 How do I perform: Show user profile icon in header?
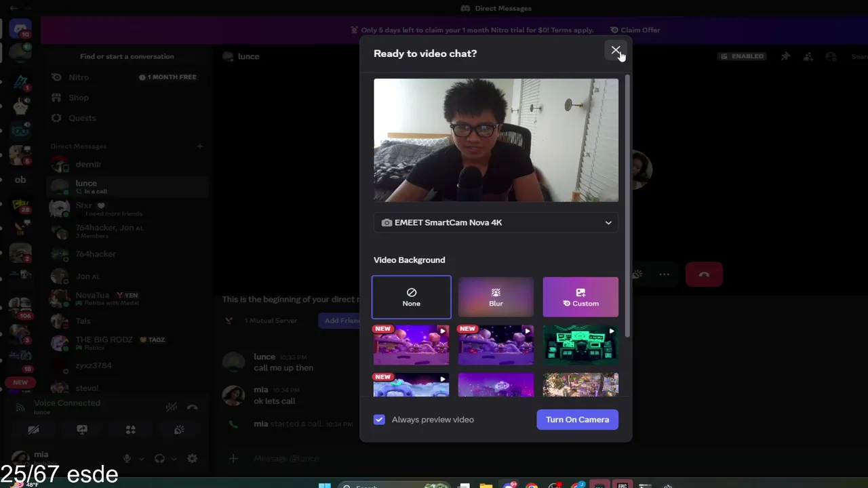831,56
